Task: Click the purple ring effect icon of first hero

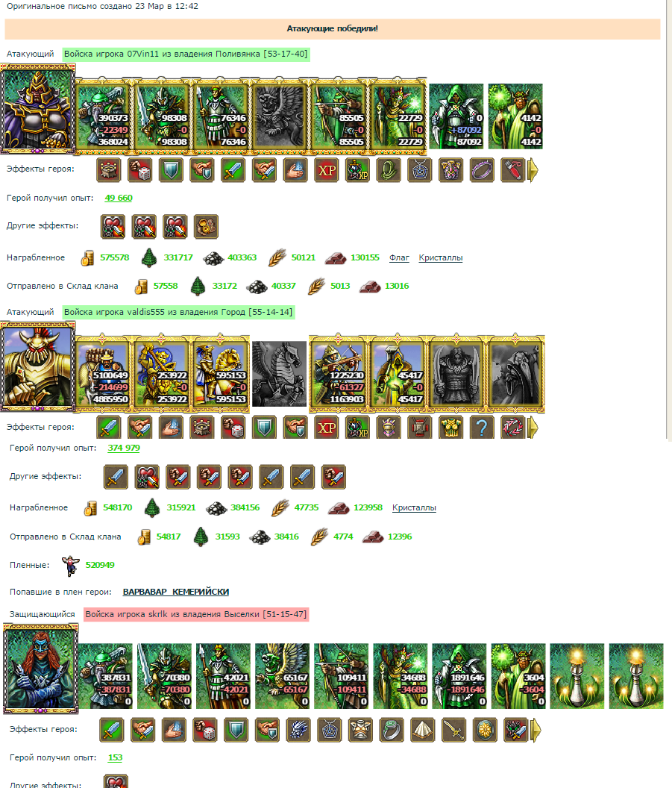Action: [x=482, y=170]
